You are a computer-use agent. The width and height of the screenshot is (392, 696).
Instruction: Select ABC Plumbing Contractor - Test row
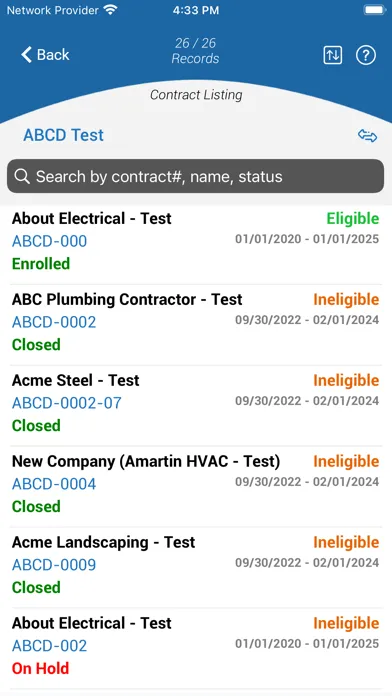(196, 325)
